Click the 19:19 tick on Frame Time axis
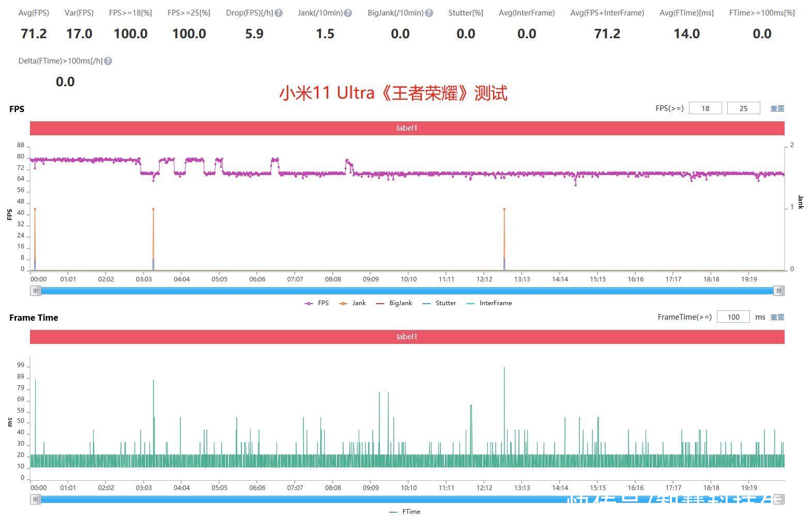 tap(749, 488)
